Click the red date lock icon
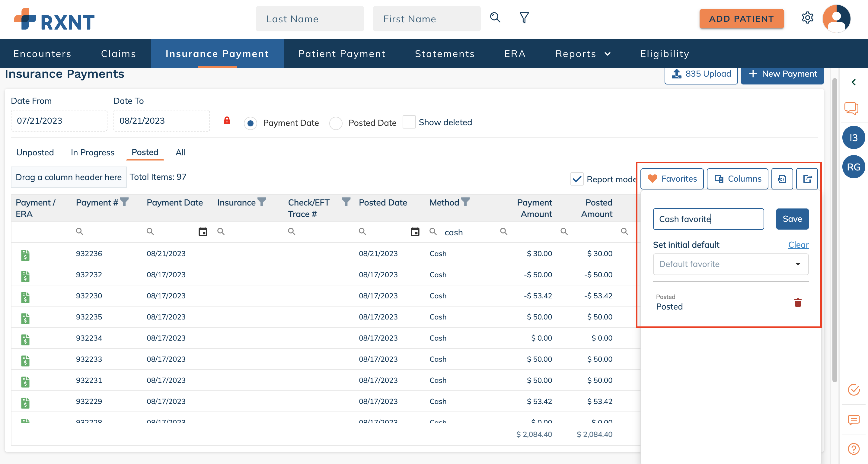Screen dimensions: 868x464 click(227, 121)
